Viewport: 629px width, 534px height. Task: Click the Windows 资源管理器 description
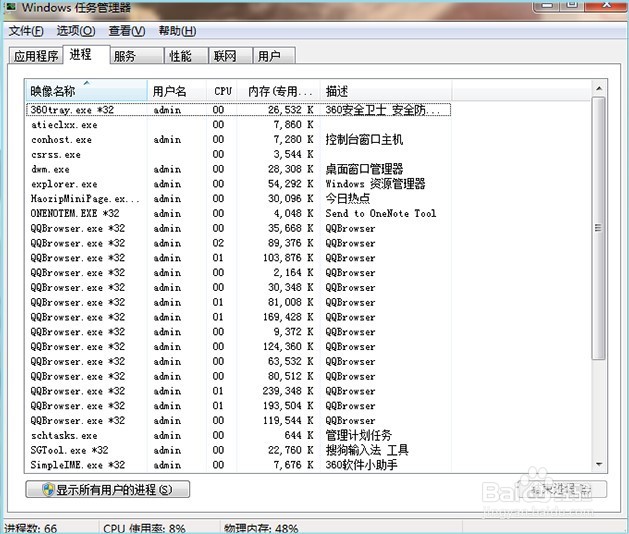(x=375, y=184)
